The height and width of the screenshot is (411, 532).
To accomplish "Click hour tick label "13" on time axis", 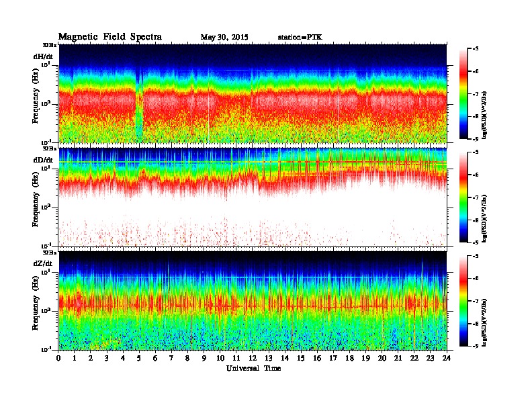I will point(269,359).
